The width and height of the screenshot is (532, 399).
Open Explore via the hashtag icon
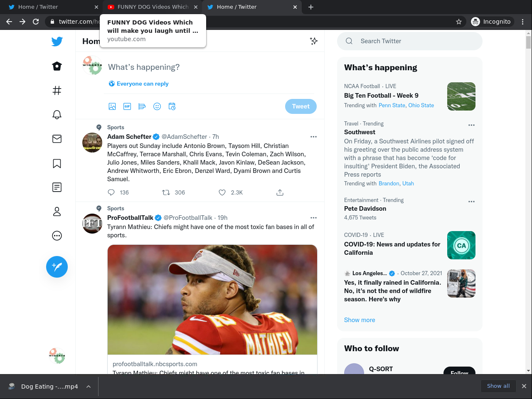(x=57, y=91)
